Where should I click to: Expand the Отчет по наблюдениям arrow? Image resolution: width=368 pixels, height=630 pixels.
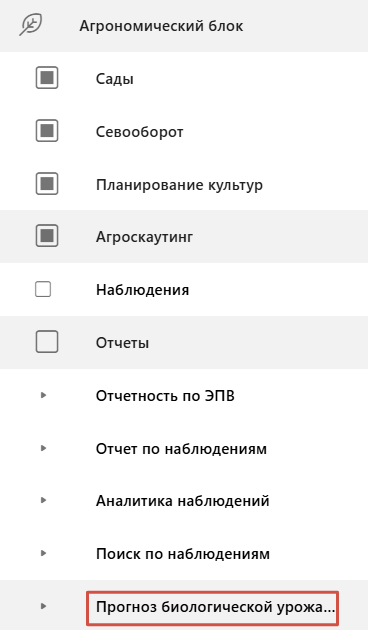pos(43,448)
